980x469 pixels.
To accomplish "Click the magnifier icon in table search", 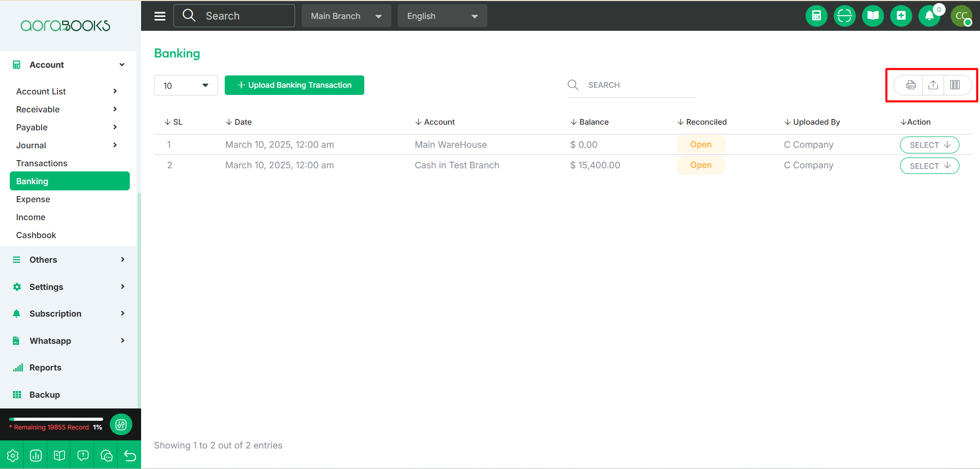I will [x=573, y=85].
